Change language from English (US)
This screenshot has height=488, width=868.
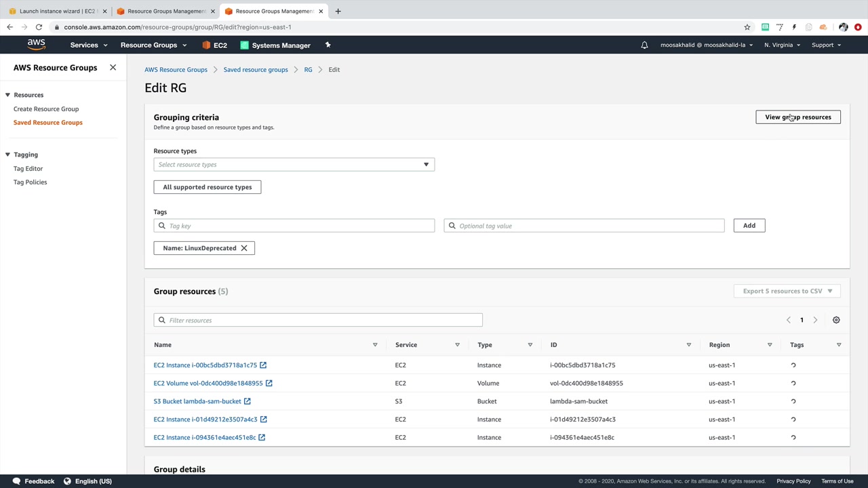click(x=87, y=481)
